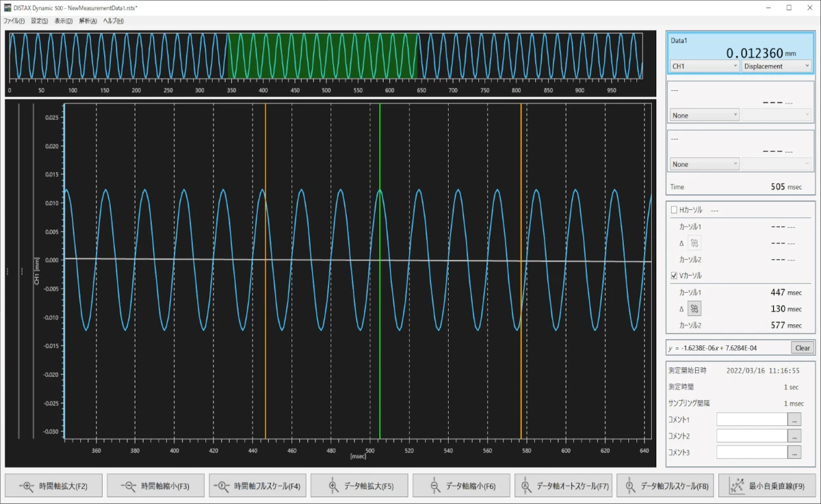The height and width of the screenshot is (504, 821).
Task: Open the ファイル(F) menu
Action: pos(14,21)
